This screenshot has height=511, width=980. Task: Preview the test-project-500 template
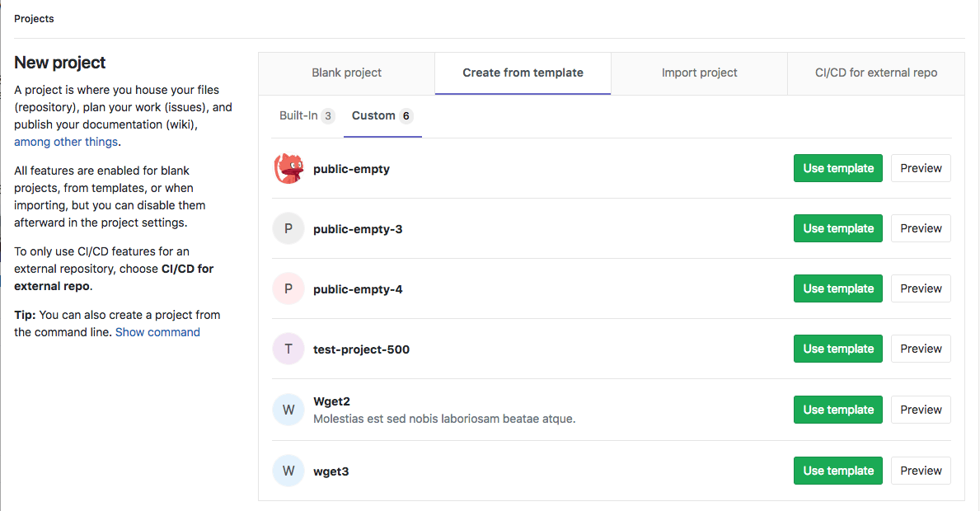[921, 349]
